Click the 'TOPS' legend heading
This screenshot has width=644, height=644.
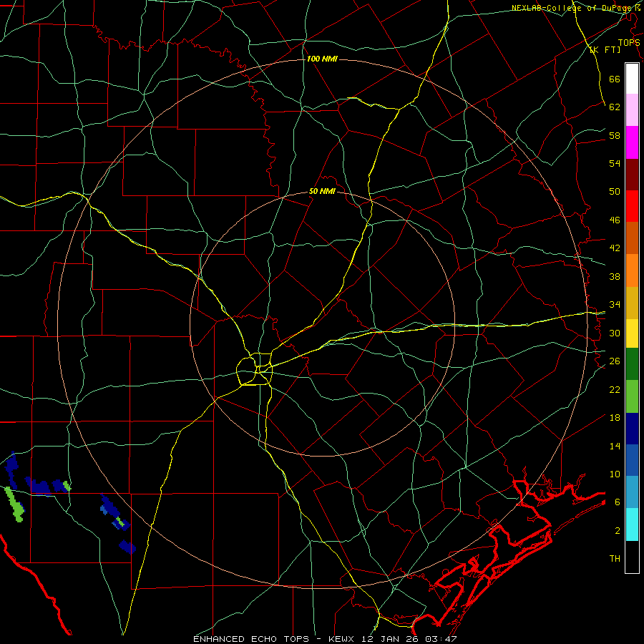tap(629, 42)
